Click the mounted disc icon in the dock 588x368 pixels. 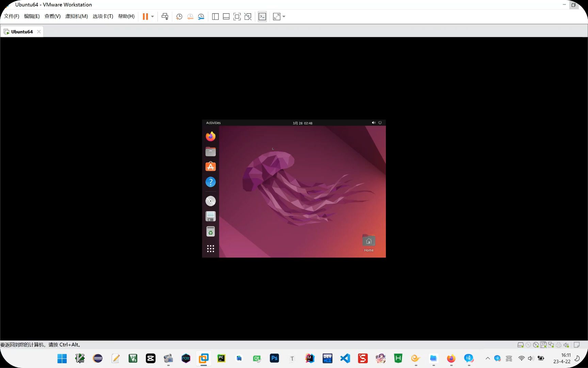coord(211,201)
